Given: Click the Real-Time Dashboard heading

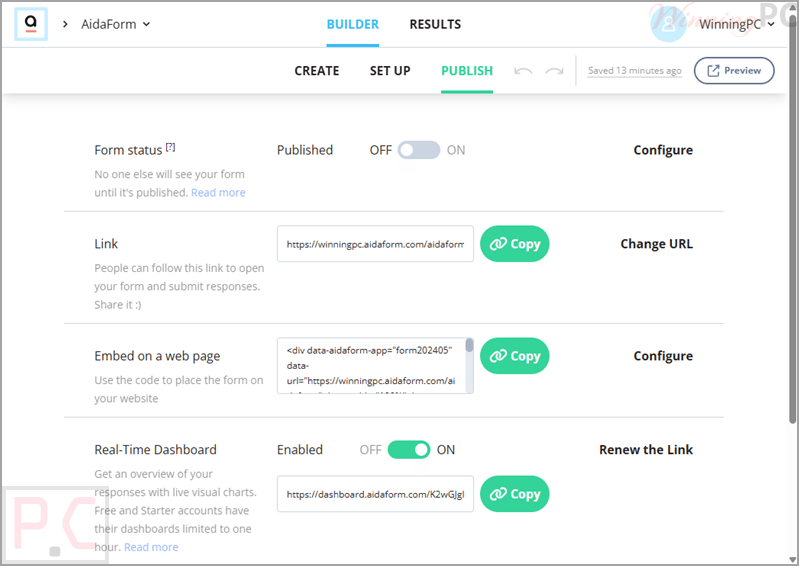Looking at the screenshot, I should pos(155,450).
